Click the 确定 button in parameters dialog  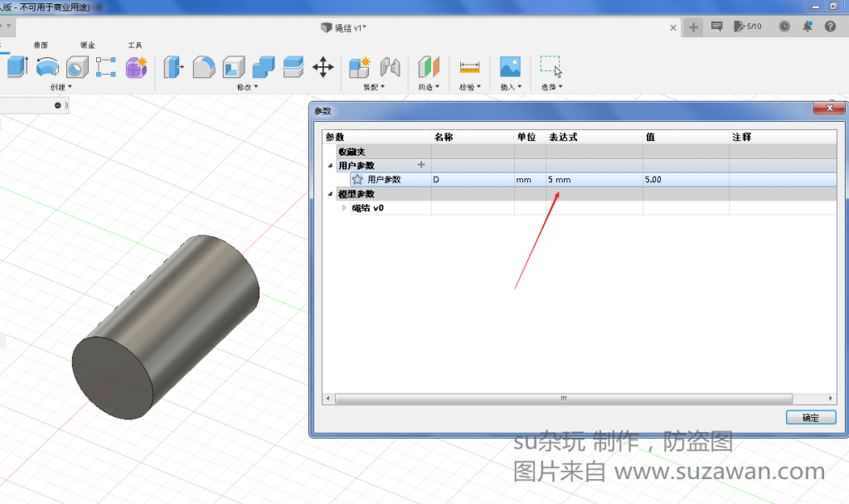[x=811, y=418]
